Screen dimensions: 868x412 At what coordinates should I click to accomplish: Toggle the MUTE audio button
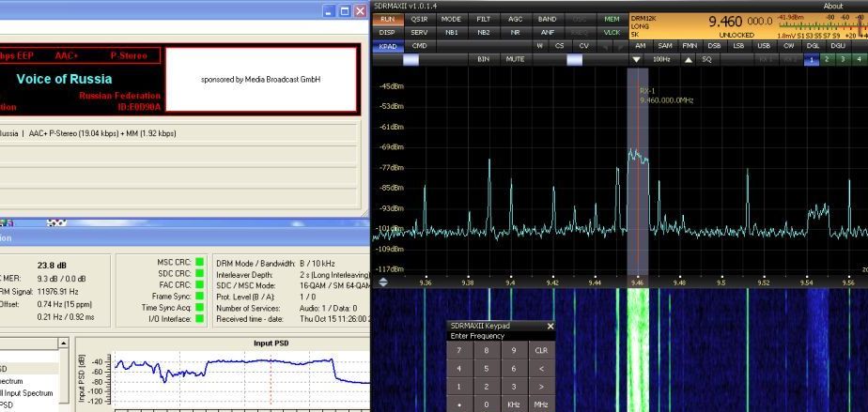click(515, 59)
